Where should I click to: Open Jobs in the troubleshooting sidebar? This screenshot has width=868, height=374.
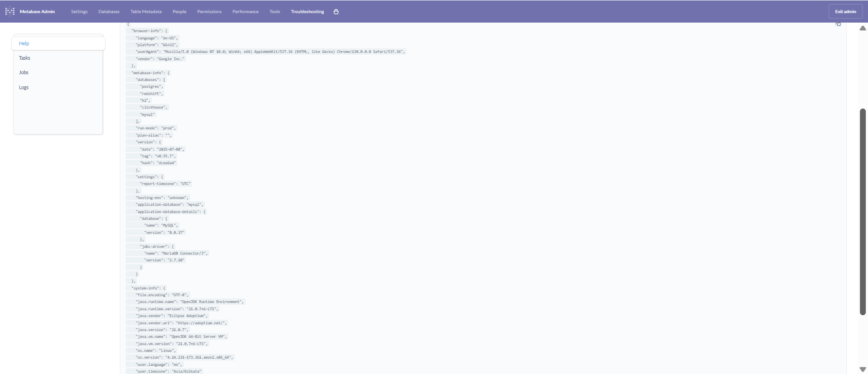pyautogui.click(x=24, y=72)
